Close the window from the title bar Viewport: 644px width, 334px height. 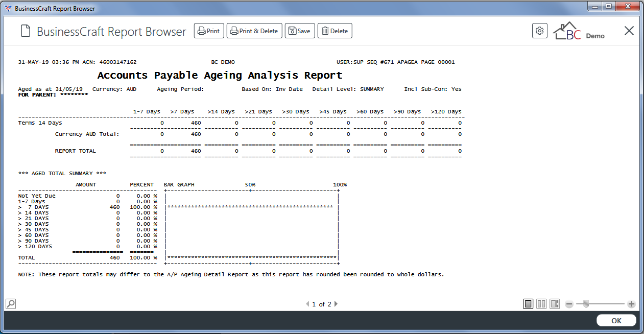click(x=628, y=6)
